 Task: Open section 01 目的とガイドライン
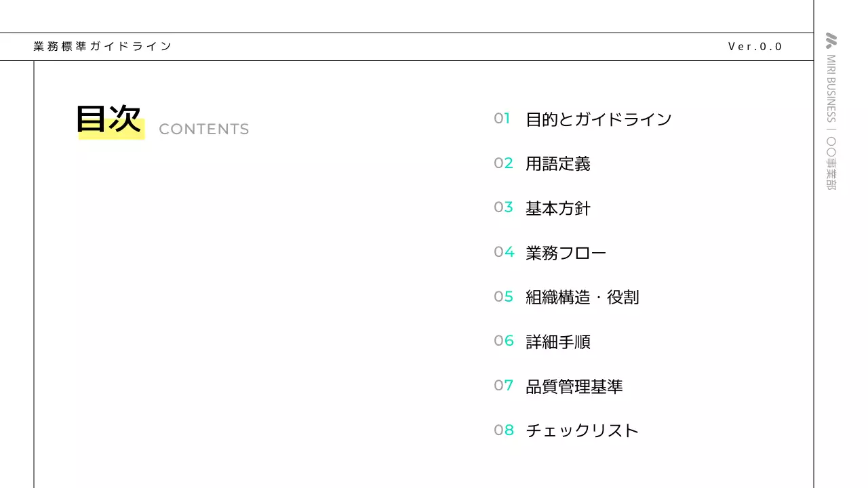pyautogui.click(x=598, y=119)
